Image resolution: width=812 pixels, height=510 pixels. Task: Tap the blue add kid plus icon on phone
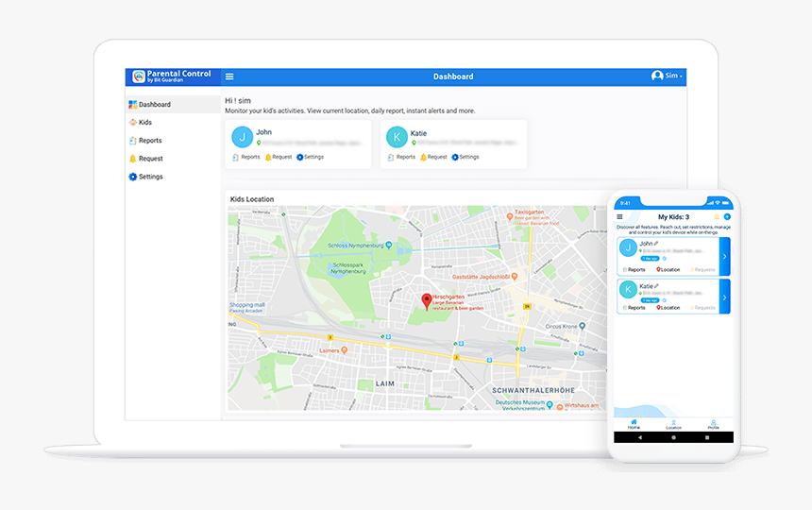click(x=727, y=217)
